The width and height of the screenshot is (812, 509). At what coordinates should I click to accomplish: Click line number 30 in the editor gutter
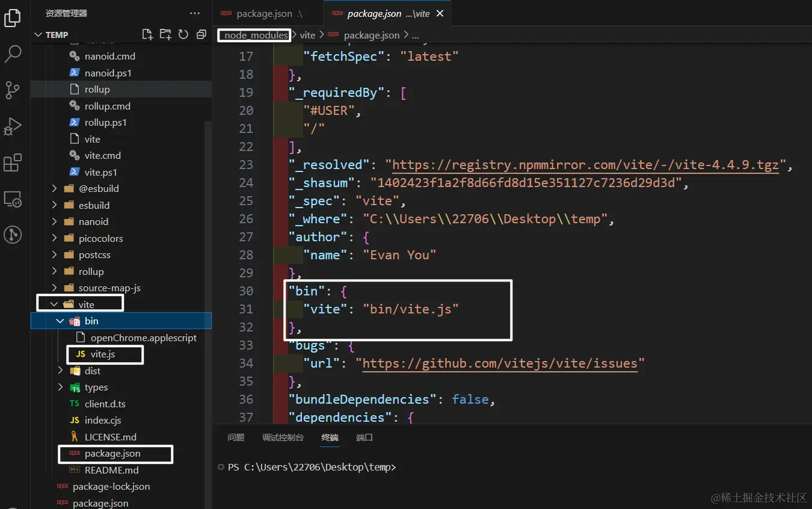[247, 291]
